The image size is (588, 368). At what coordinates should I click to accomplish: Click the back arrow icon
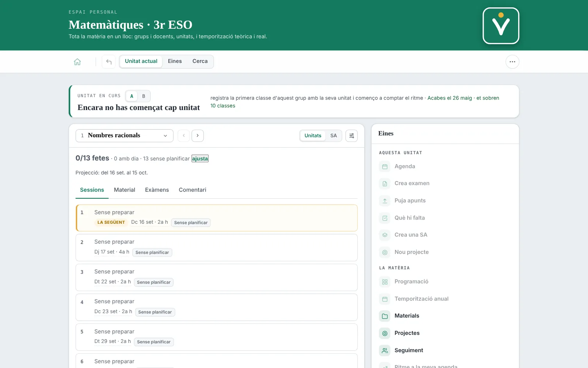click(x=109, y=62)
